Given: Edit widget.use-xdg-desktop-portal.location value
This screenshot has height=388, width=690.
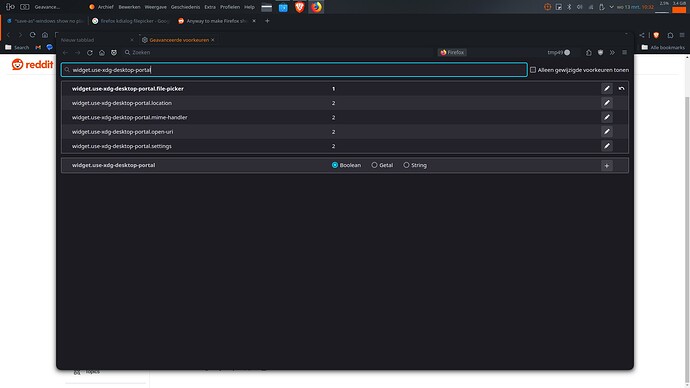Looking at the screenshot, I should tap(606, 103).
